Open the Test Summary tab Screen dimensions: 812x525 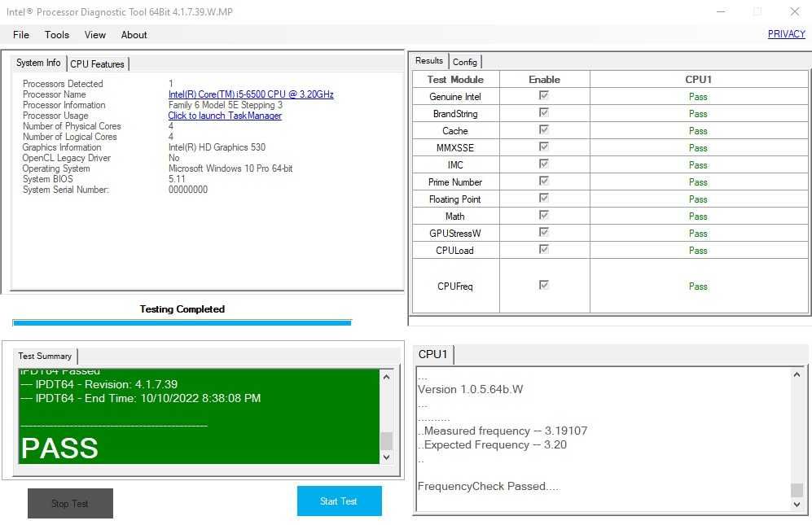(x=45, y=357)
